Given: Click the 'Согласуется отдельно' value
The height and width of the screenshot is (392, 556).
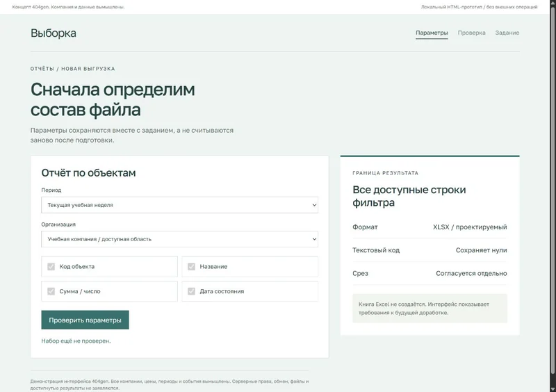Looking at the screenshot, I should pos(471,274).
